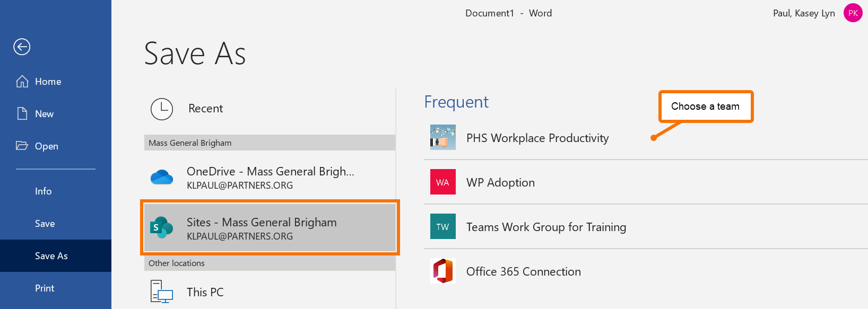Open the Info page
The height and width of the screenshot is (309, 868).
tap(56, 191)
